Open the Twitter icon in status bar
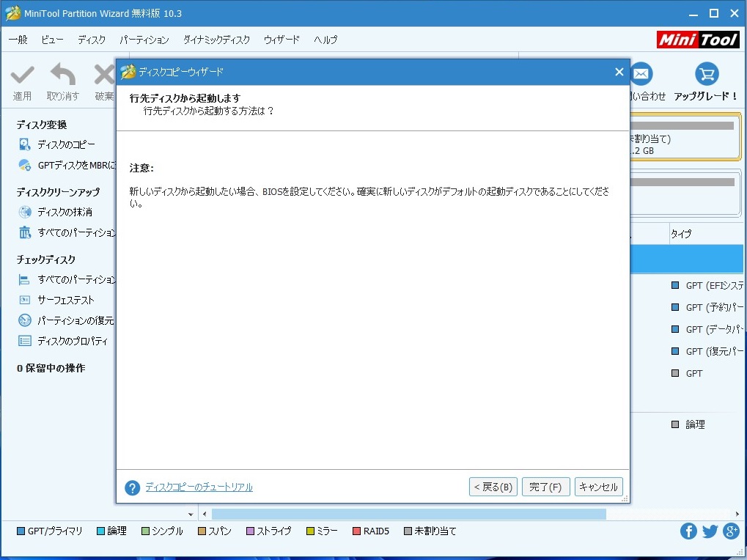747x560 pixels. click(x=709, y=531)
